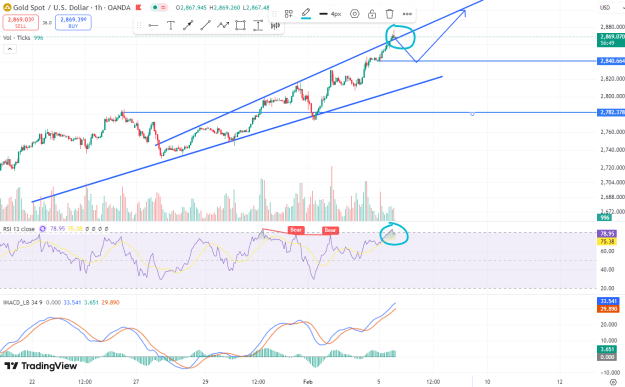The image size is (625, 387).
Task: Toggle the market status green-red pill
Action: (159, 7)
